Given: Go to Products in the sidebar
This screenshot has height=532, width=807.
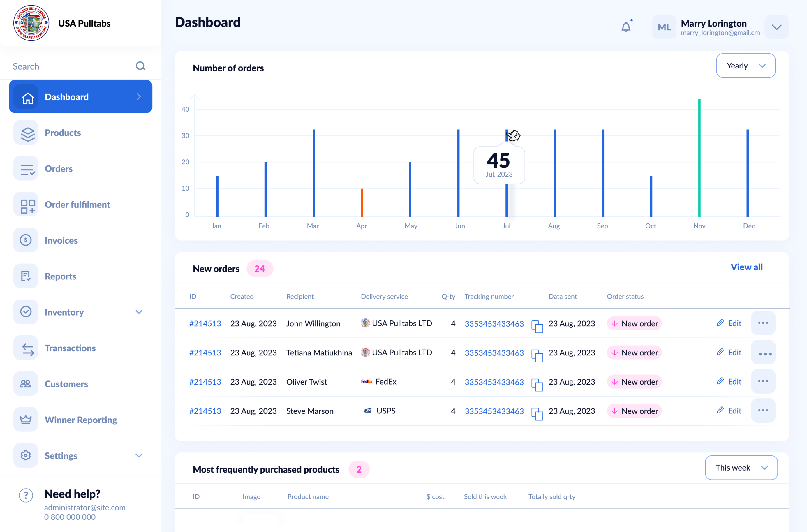Looking at the screenshot, I should point(63,133).
